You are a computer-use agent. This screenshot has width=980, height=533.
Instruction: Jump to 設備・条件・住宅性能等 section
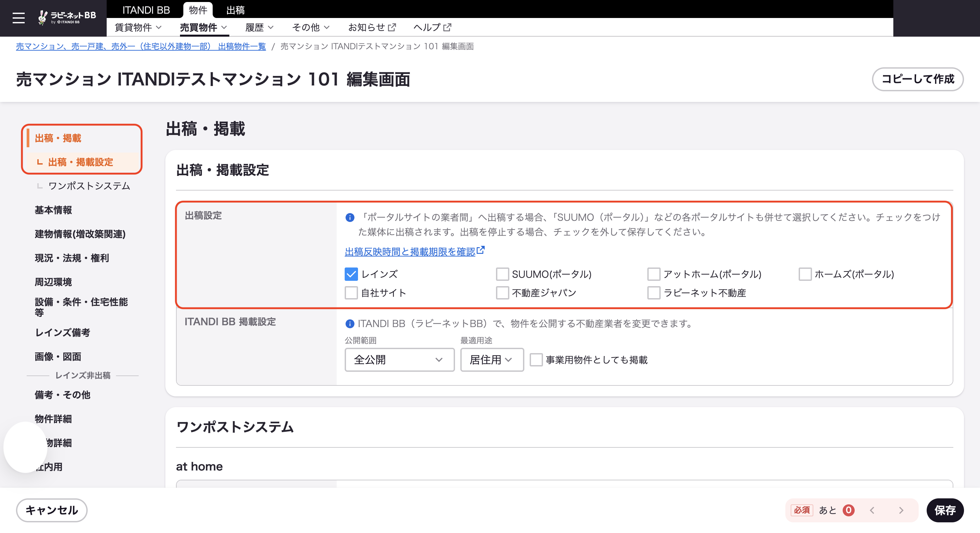coord(81,307)
